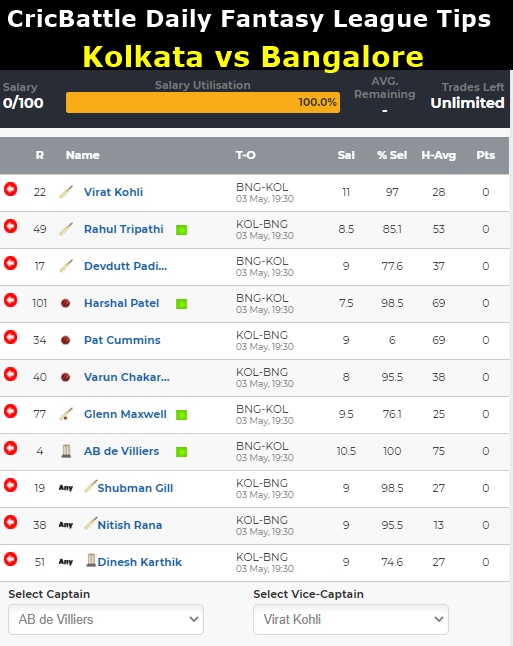Sort table by % Sel column header
513x646 pixels.
click(x=392, y=155)
